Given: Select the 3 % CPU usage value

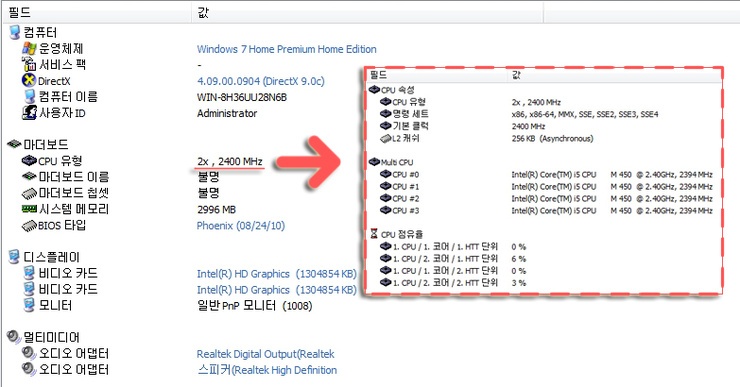Looking at the screenshot, I should (518, 283).
